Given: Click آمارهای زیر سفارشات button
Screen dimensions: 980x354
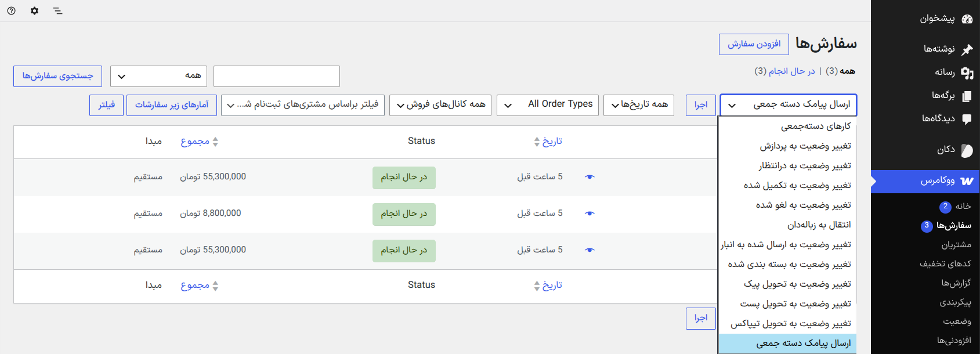Looking at the screenshot, I should click(x=172, y=105).
